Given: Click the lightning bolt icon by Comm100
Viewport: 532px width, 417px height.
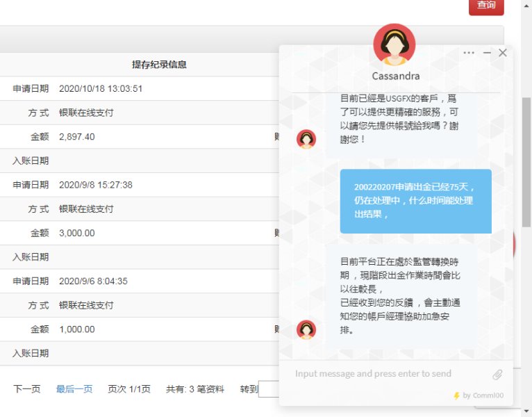Looking at the screenshot, I should [456, 395].
